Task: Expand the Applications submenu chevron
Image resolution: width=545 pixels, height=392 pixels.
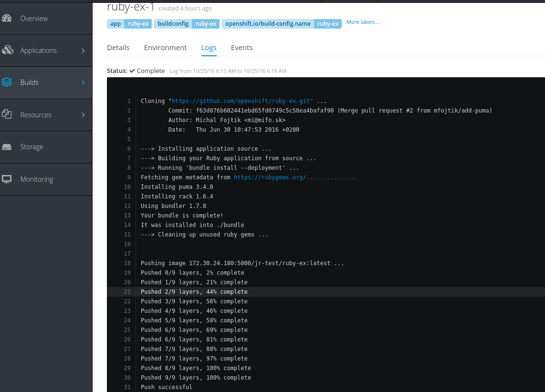Action: point(83,51)
